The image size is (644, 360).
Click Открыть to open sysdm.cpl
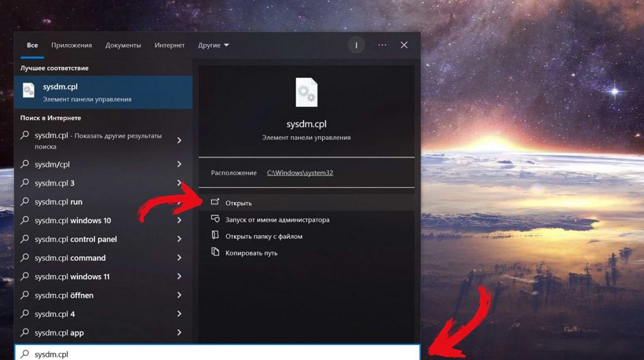pos(306,203)
